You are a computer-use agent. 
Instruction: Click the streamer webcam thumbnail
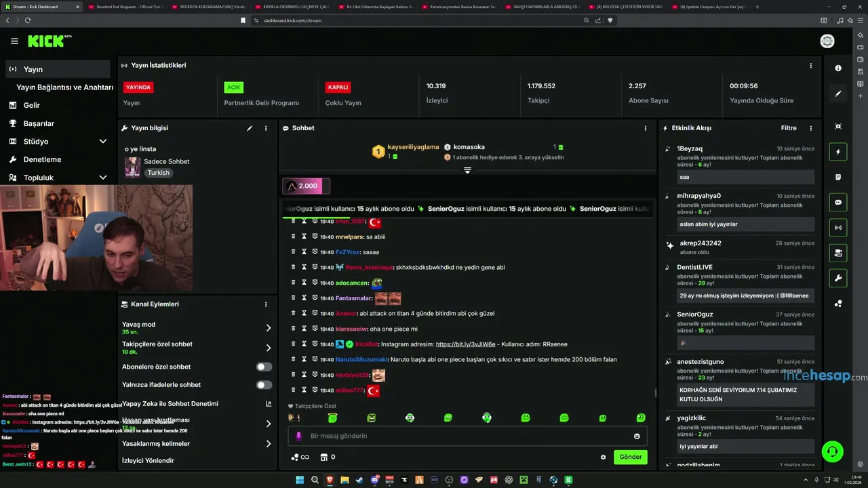(x=96, y=238)
